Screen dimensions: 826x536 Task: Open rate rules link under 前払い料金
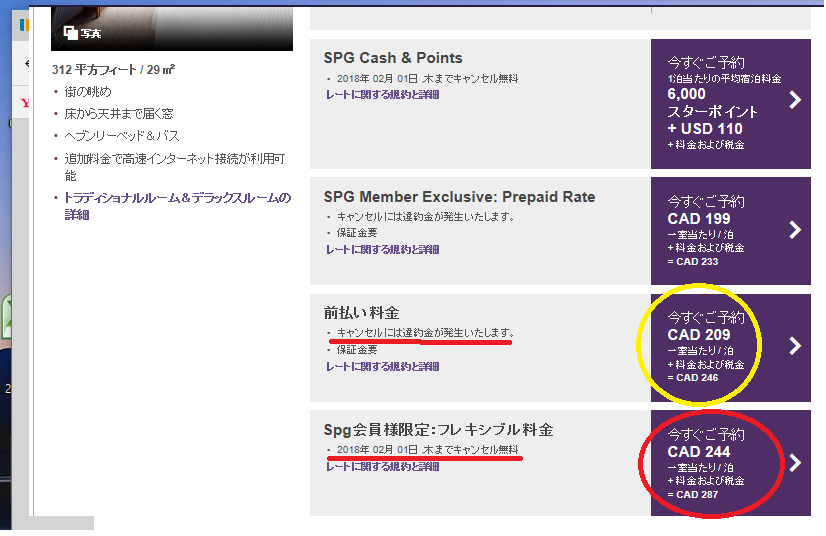point(382,367)
